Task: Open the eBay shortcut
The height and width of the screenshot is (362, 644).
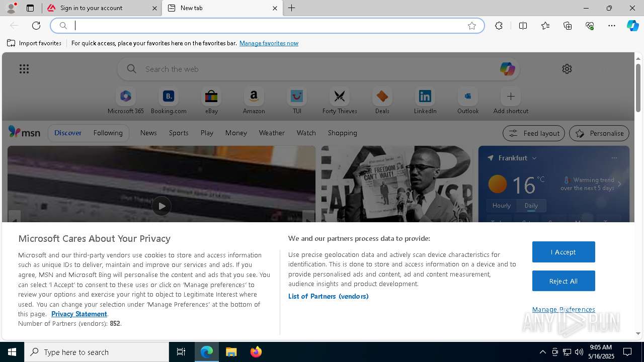Action: pyautogui.click(x=211, y=101)
